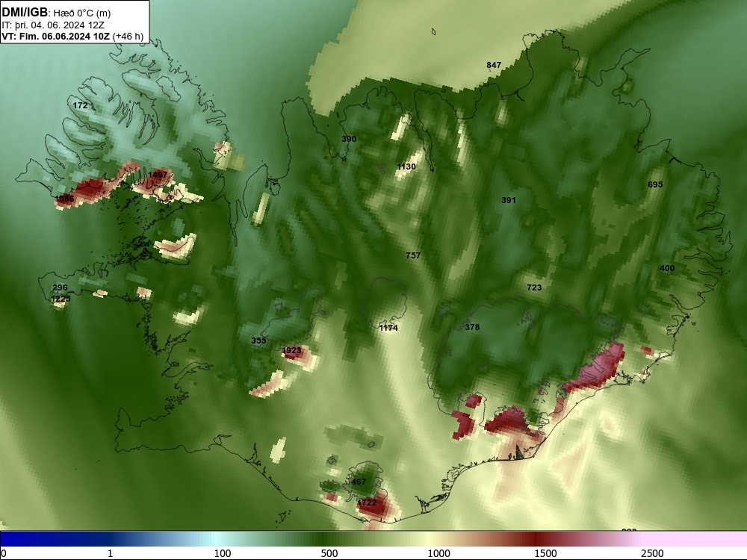Click the 'IT: þri. 04. 06. 2024 12Z' line
The image size is (747, 560).
(53, 25)
